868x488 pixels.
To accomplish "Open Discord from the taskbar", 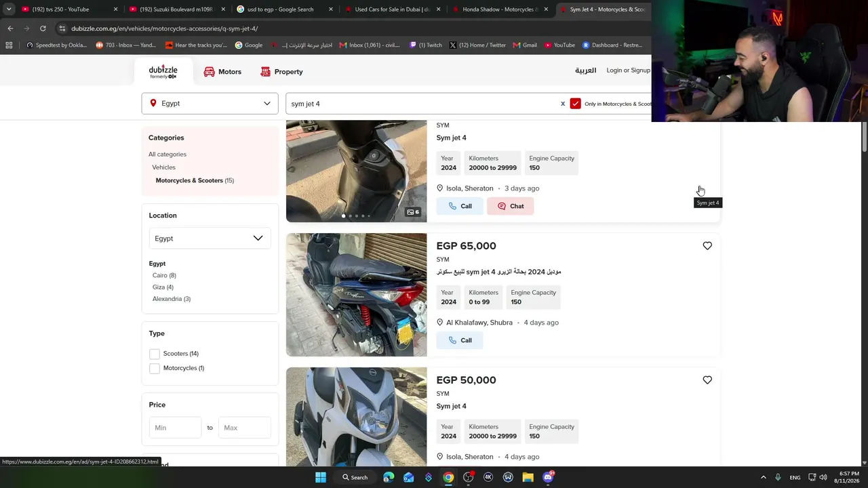I will 548,477.
